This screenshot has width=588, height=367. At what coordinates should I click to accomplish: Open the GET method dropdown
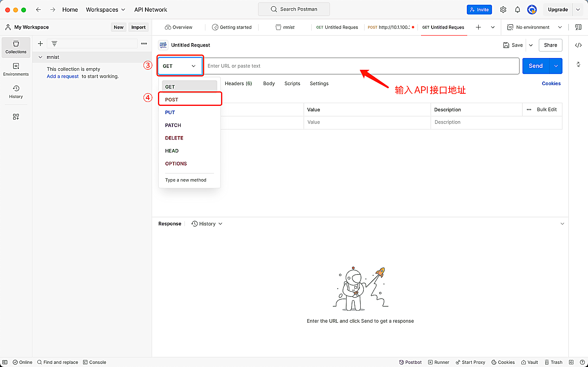180,66
